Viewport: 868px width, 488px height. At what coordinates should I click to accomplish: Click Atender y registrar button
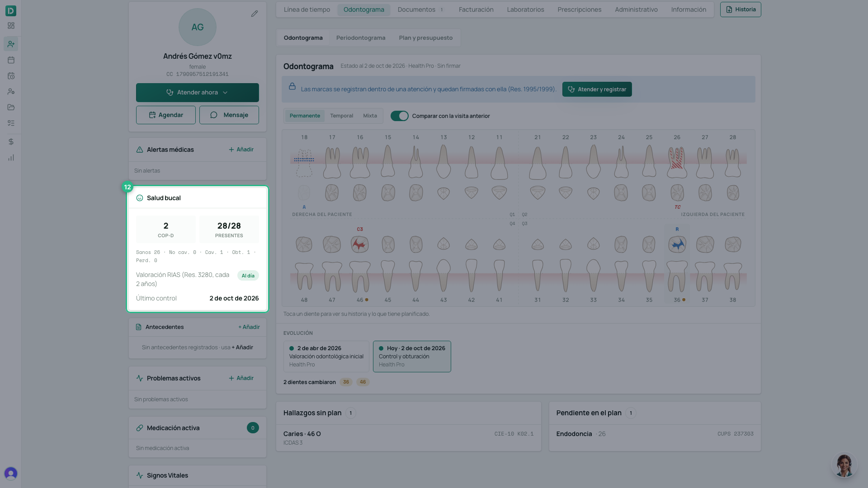click(597, 89)
